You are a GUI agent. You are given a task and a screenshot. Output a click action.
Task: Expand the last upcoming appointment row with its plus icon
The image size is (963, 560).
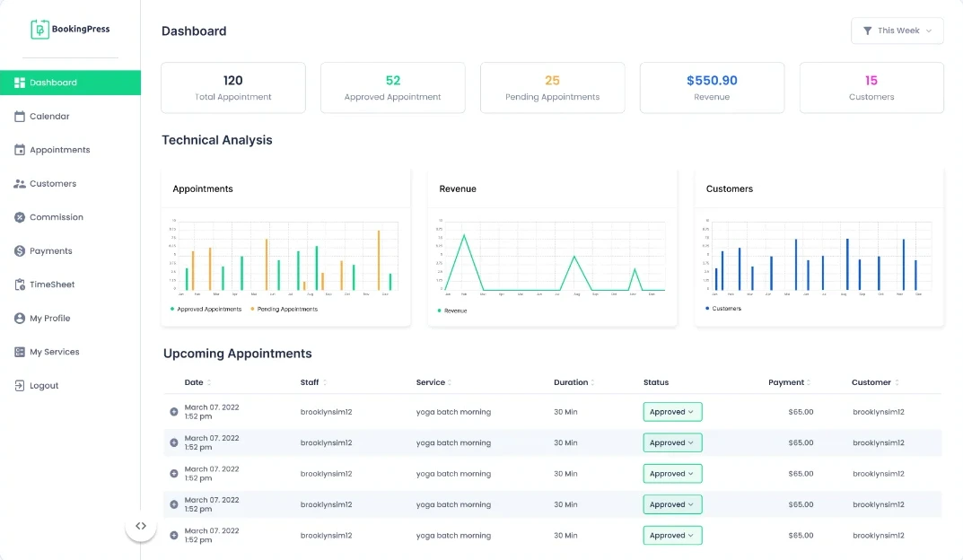click(174, 536)
